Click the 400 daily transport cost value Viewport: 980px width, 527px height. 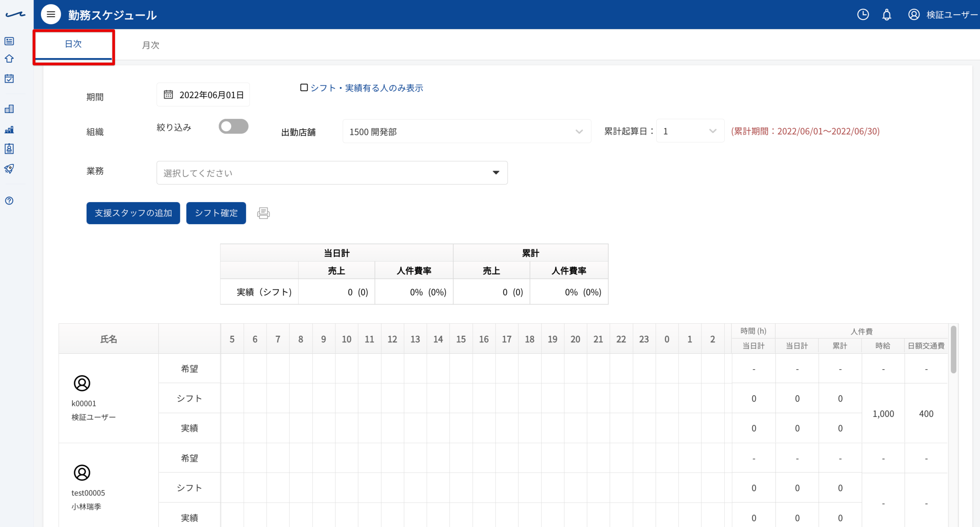926,414
